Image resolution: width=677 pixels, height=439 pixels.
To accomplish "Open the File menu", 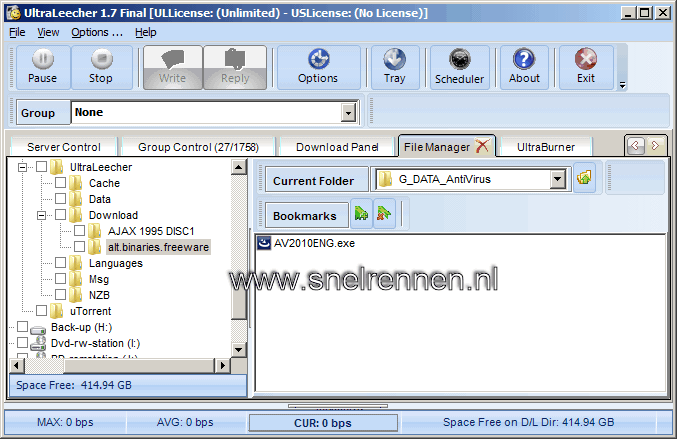I will tap(17, 32).
